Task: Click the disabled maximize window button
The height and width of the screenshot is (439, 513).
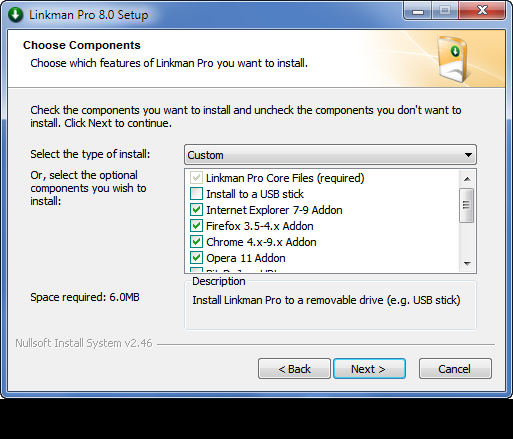Action: (445, 11)
